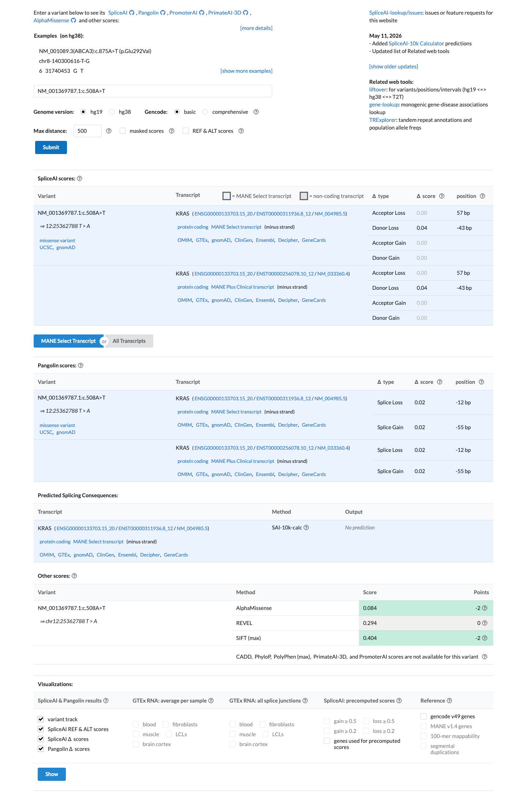532x805 pixels.
Task: Uncheck the SpliceAI Δ scores checkbox
Action: click(x=41, y=739)
